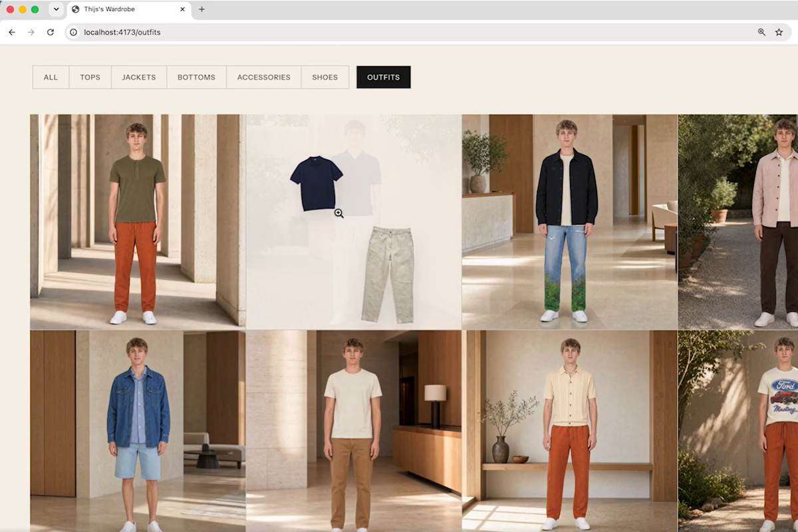The height and width of the screenshot is (532, 798).
Task: Reload the page with the refresh icon
Action: [x=51, y=32]
